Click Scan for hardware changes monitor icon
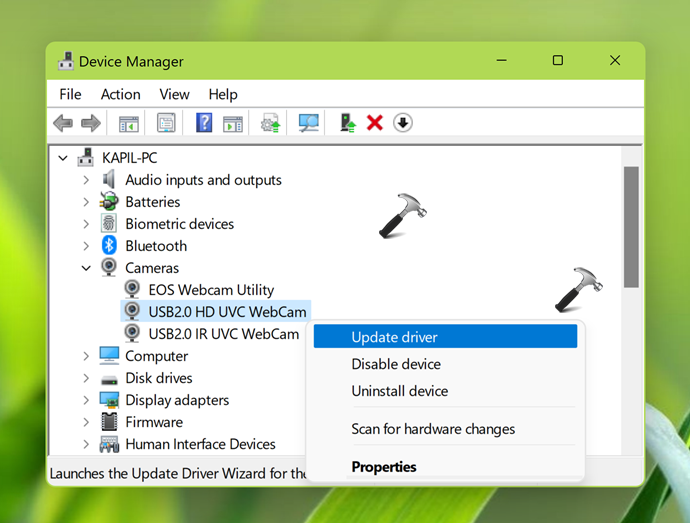Viewport: 690px width, 523px height. (309, 123)
